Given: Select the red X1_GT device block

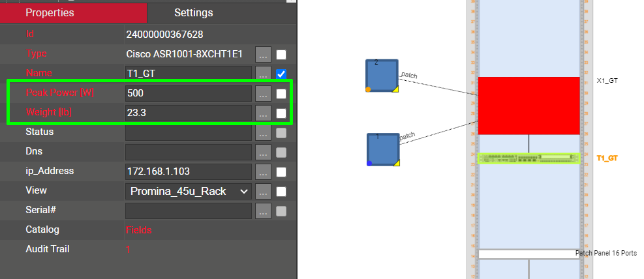Looking at the screenshot, I should point(529,106).
